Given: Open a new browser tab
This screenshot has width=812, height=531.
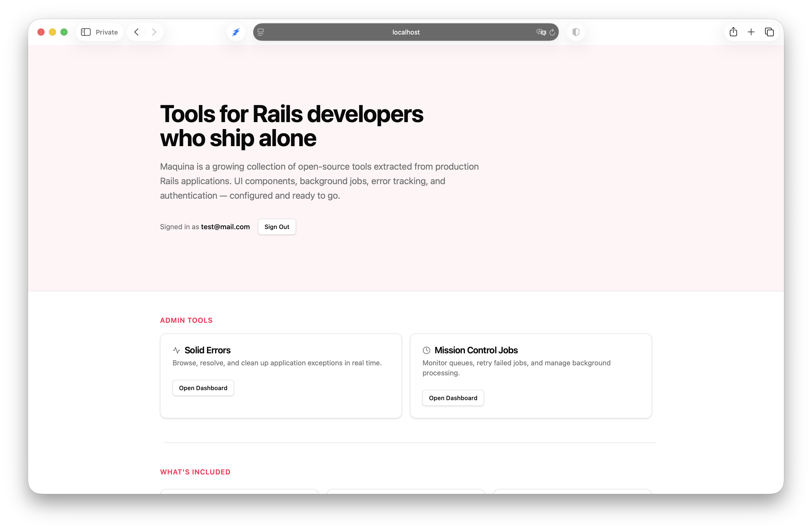Looking at the screenshot, I should point(751,32).
